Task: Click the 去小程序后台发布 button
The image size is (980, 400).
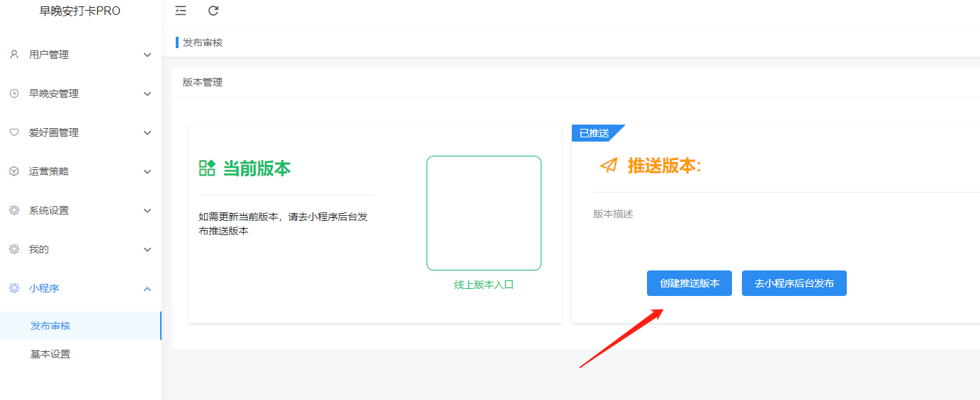Action: [794, 283]
